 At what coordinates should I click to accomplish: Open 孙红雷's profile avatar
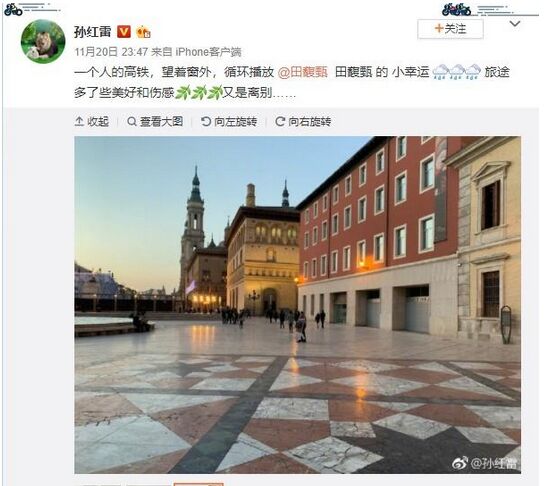(43, 41)
